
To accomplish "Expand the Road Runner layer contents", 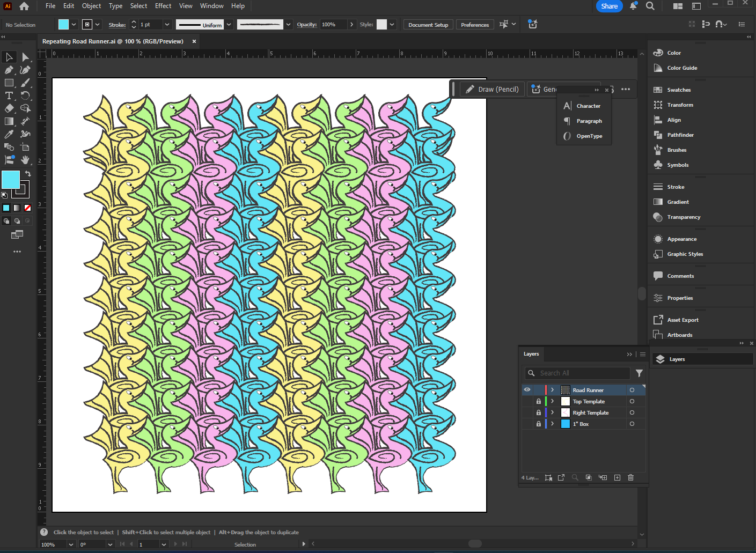I will pos(552,390).
